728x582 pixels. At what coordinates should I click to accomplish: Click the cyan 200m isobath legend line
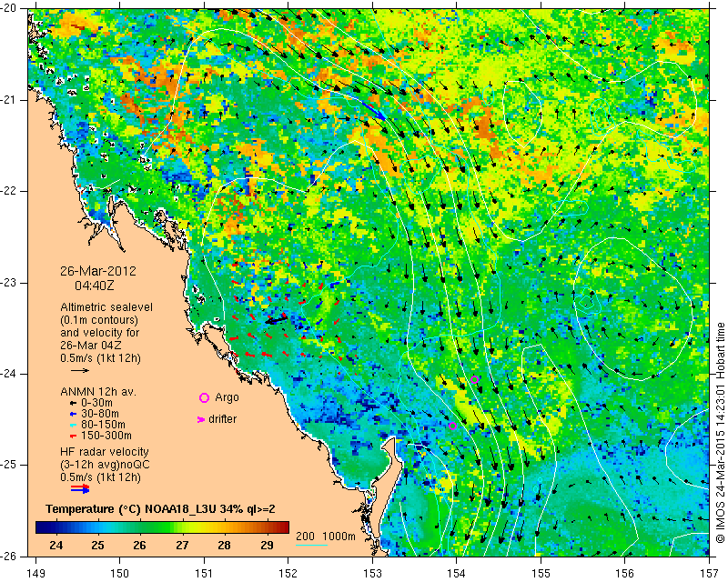(x=311, y=545)
